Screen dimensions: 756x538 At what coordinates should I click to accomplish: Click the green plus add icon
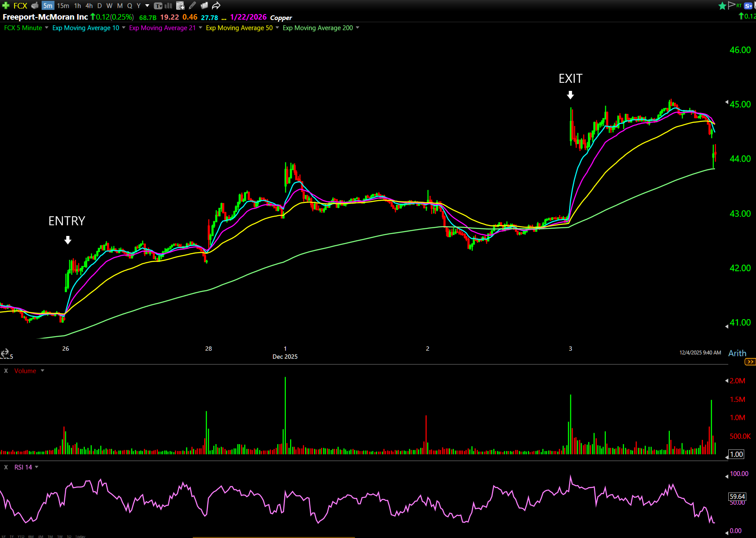(x=6, y=6)
